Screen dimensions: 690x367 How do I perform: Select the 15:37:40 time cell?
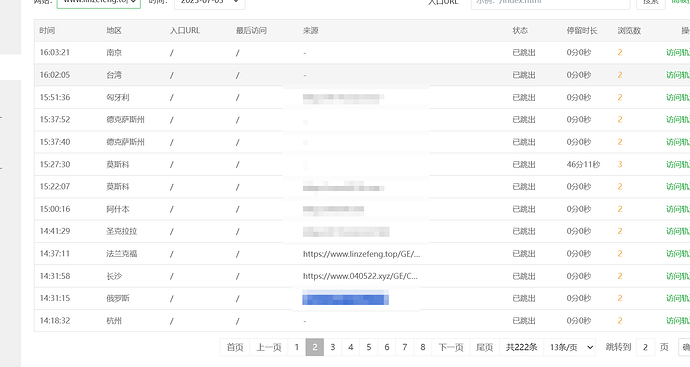click(x=55, y=142)
